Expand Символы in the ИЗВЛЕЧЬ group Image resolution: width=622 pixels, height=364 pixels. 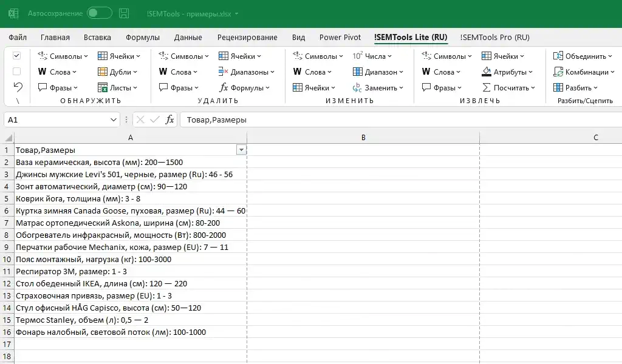click(446, 56)
